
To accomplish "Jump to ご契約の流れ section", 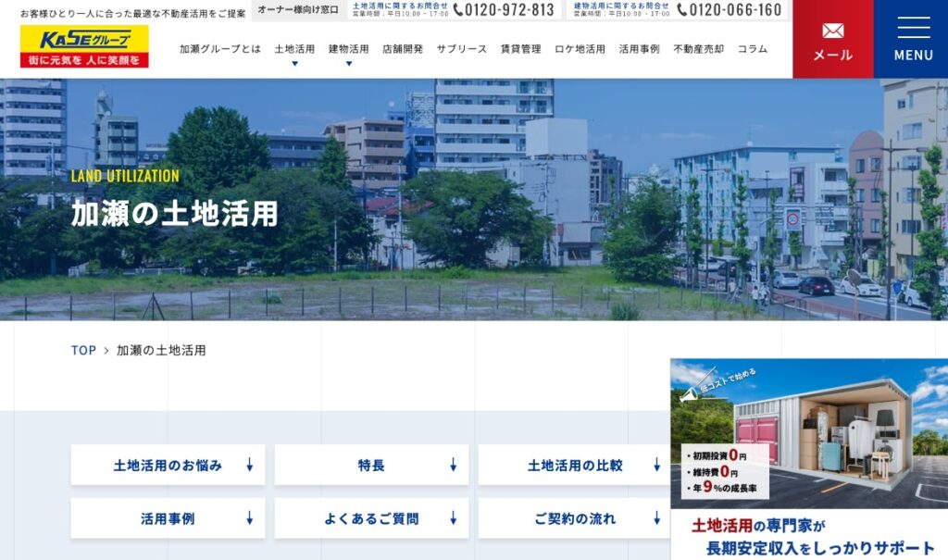I will click(574, 518).
